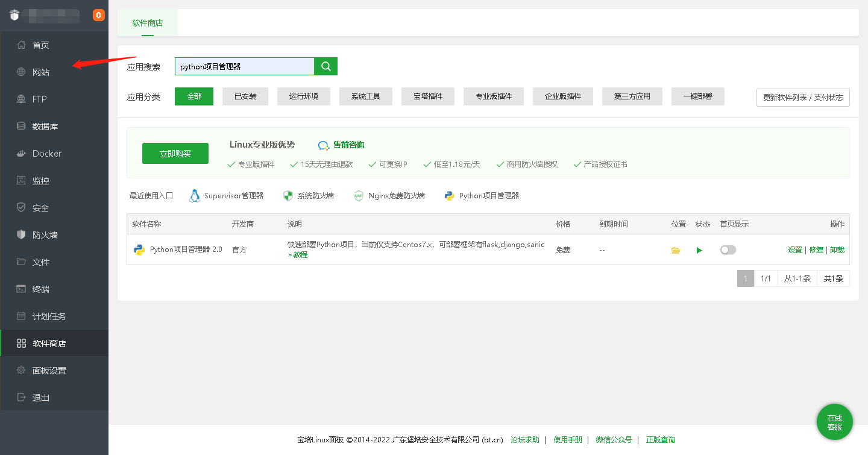Screen dimensions: 868x455
Task: Switch to 软件商店 tab at top
Action: point(148,23)
